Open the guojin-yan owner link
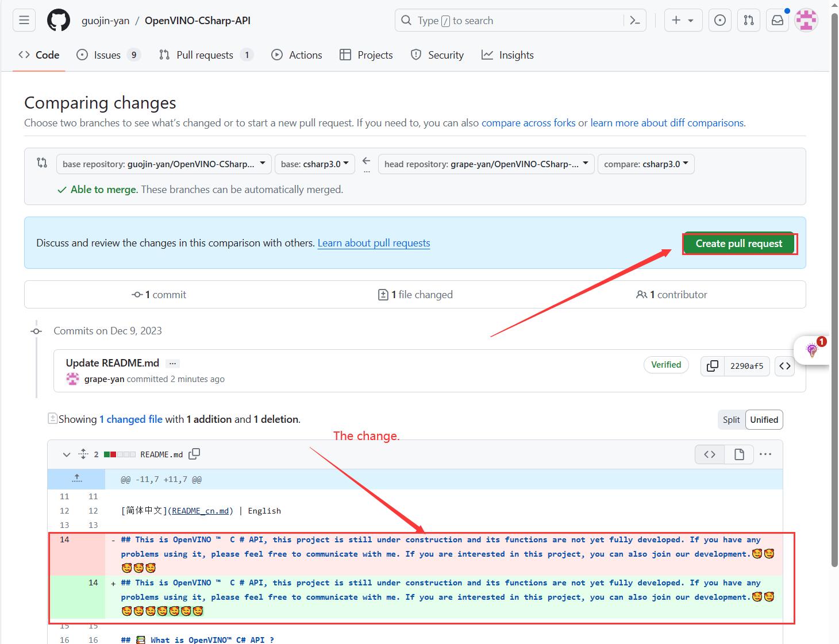Viewport: 839px width, 644px height. point(106,21)
